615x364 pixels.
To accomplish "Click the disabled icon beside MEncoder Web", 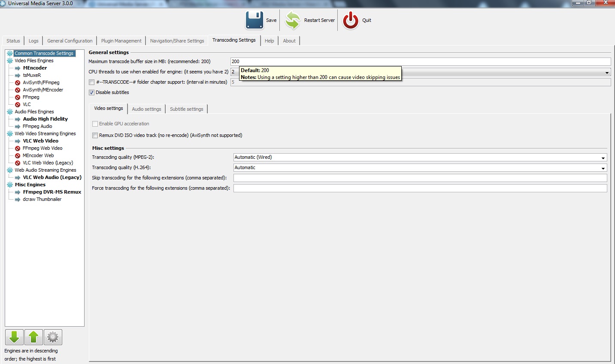I will [x=18, y=156].
